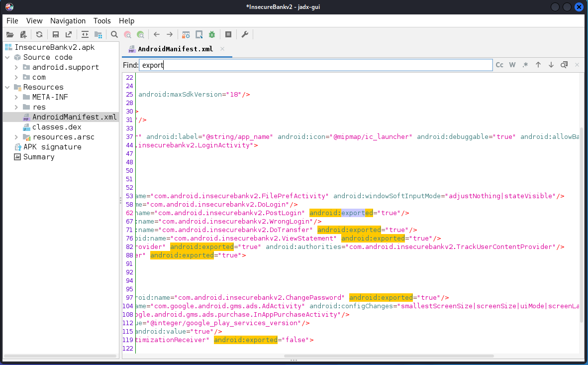Open the Navigation menu
Viewport: 588px width, 365px height.
tap(68, 21)
